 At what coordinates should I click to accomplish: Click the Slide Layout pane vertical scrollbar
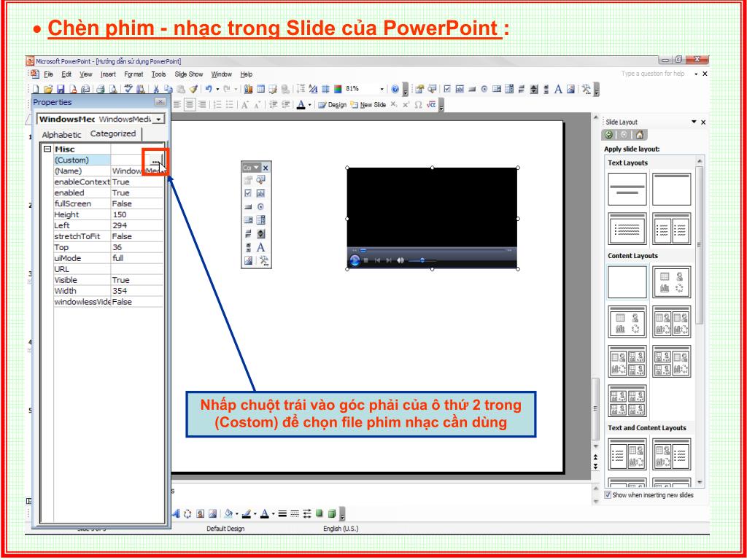pyautogui.click(x=700, y=320)
